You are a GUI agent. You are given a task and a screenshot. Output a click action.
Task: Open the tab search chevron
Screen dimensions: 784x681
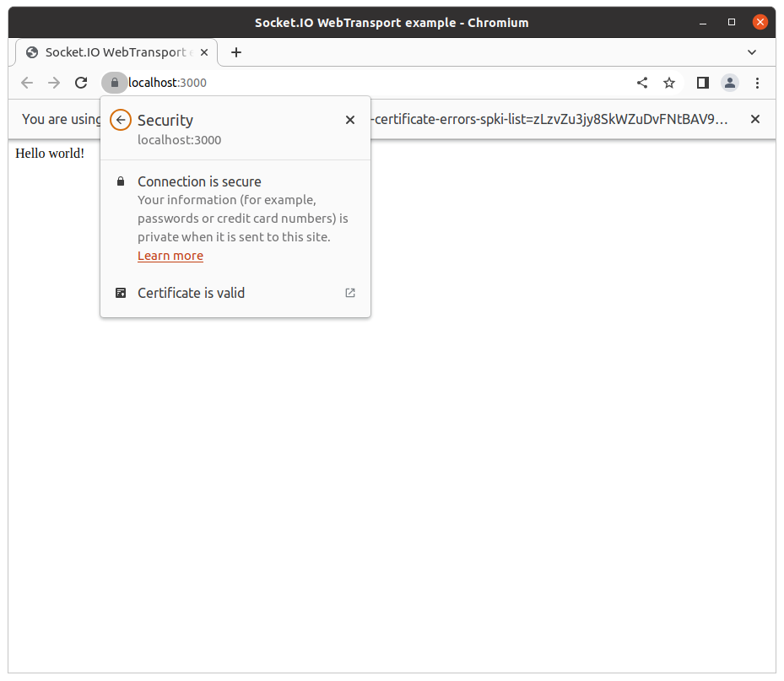(x=752, y=52)
